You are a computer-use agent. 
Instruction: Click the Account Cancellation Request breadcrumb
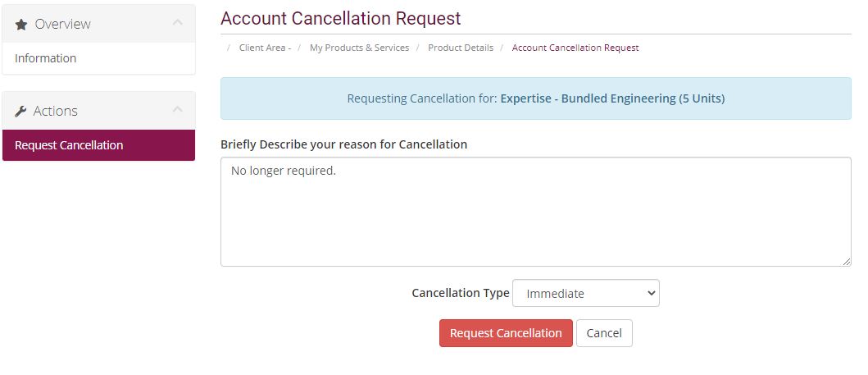click(x=575, y=48)
